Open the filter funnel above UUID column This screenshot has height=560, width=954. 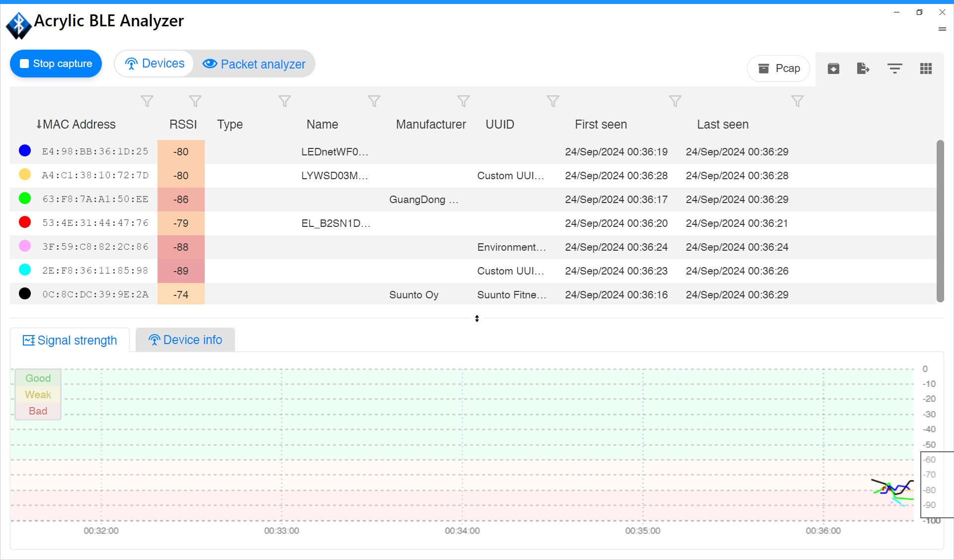click(553, 101)
